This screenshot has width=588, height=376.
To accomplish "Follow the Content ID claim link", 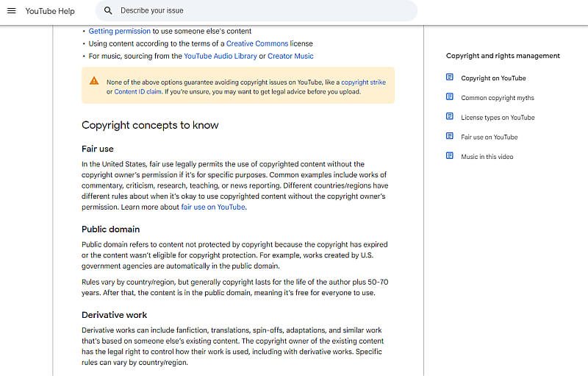I will (137, 91).
